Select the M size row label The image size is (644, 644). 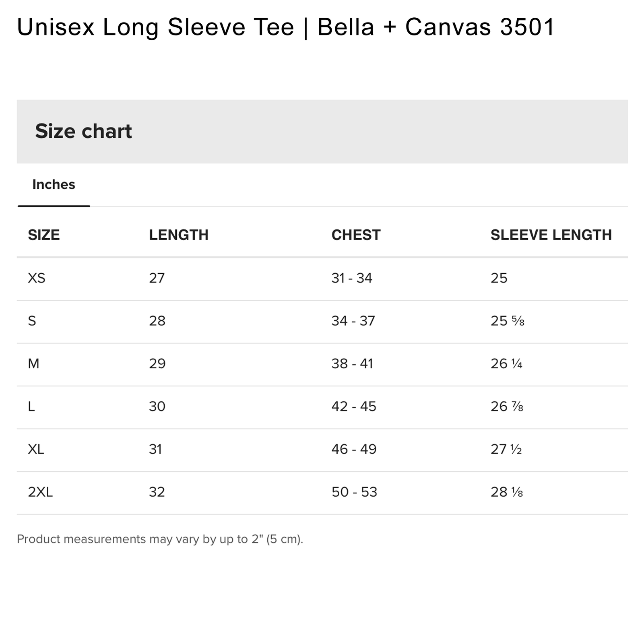[34, 364]
